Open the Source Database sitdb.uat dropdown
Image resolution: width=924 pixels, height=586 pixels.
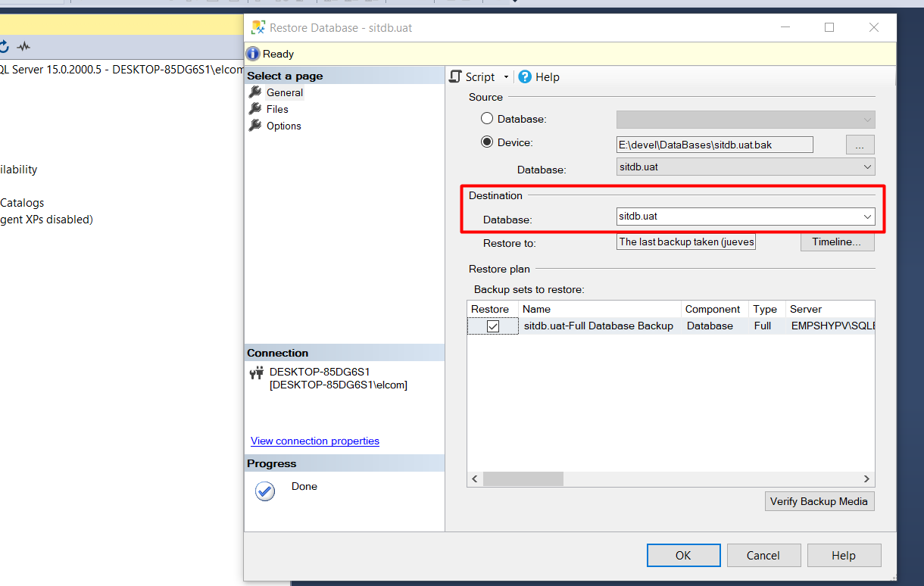click(867, 167)
